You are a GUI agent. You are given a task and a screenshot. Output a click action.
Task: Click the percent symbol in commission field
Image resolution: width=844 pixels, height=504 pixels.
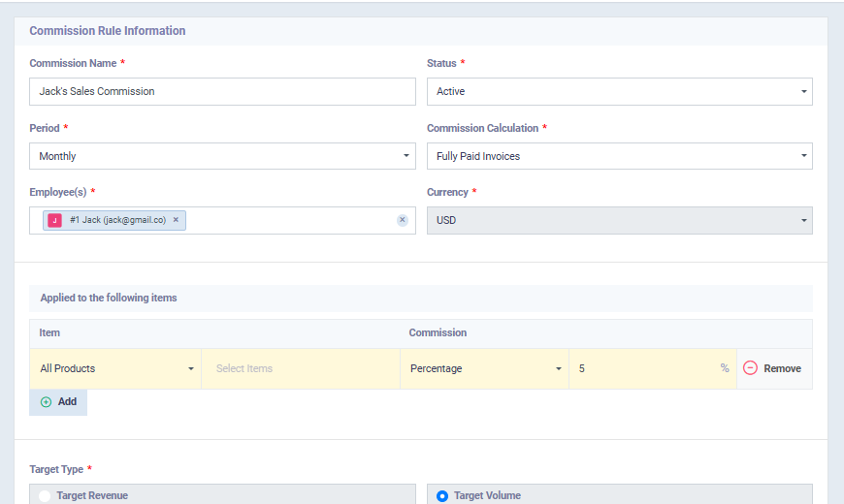point(725,368)
